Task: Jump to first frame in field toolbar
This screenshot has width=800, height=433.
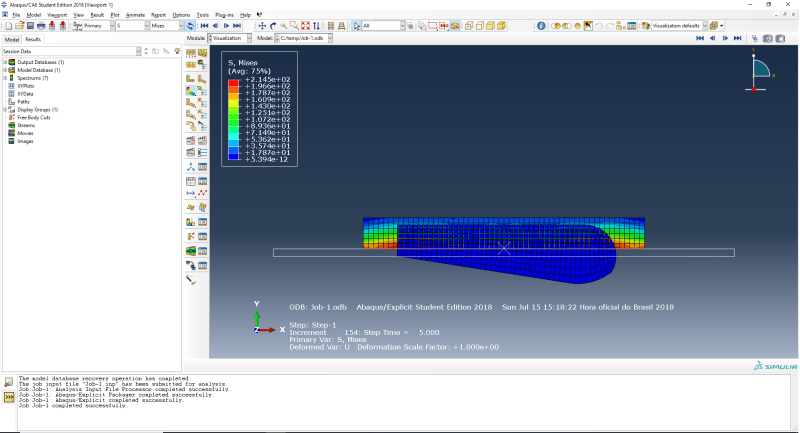Action: click(204, 26)
